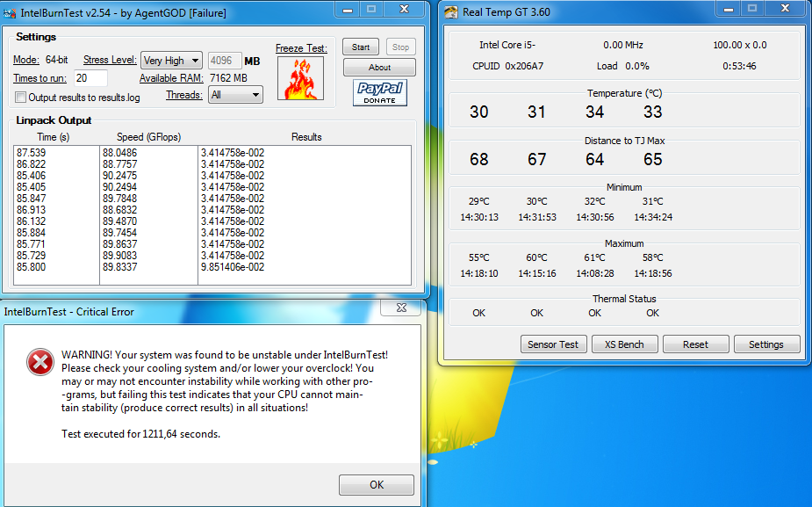Minimize the IntelBurnTest window

(x=348, y=10)
